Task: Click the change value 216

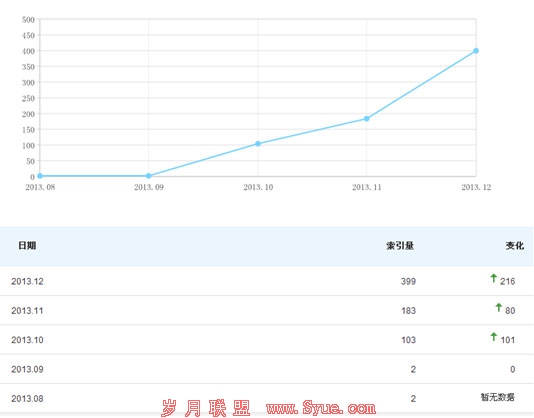Action: (507, 281)
